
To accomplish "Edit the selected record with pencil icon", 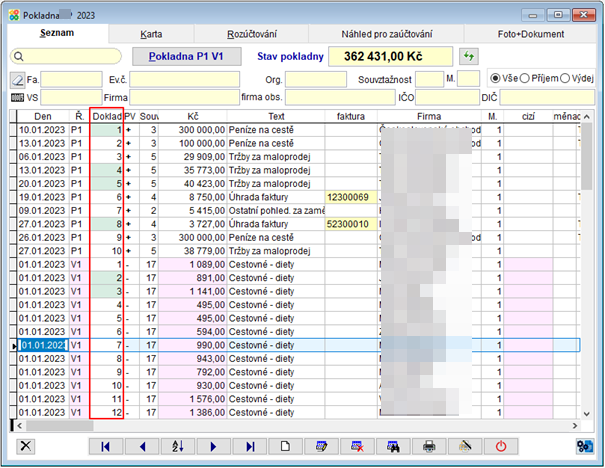I will [x=321, y=446].
